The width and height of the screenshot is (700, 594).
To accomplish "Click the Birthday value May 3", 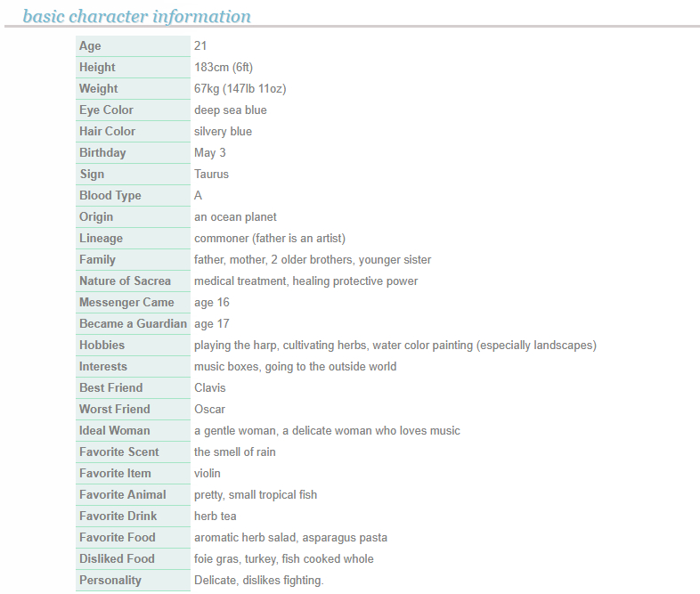I will point(210,152).
